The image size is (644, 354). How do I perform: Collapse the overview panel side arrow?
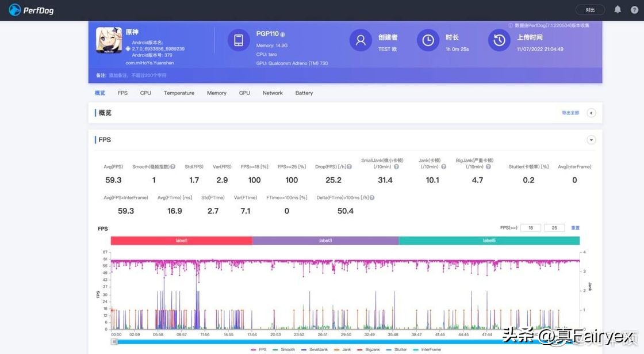pos(591,113)
